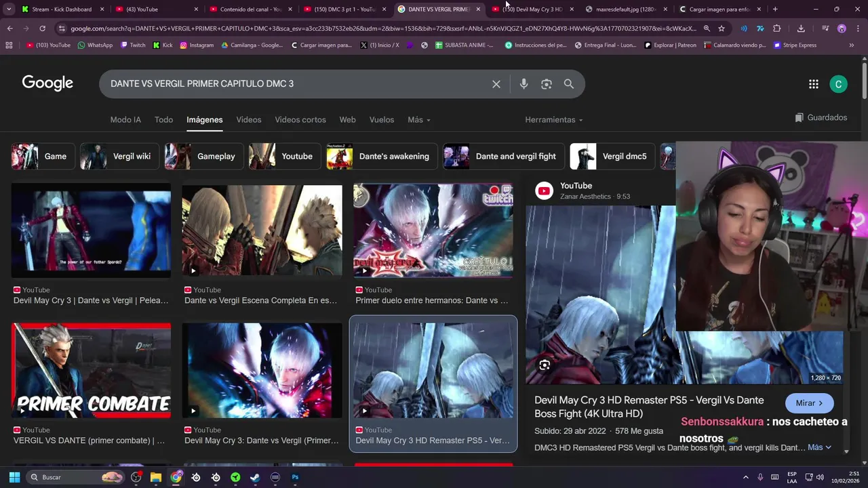
Task: Open the Windows Start menu
Action: (14, 477)
